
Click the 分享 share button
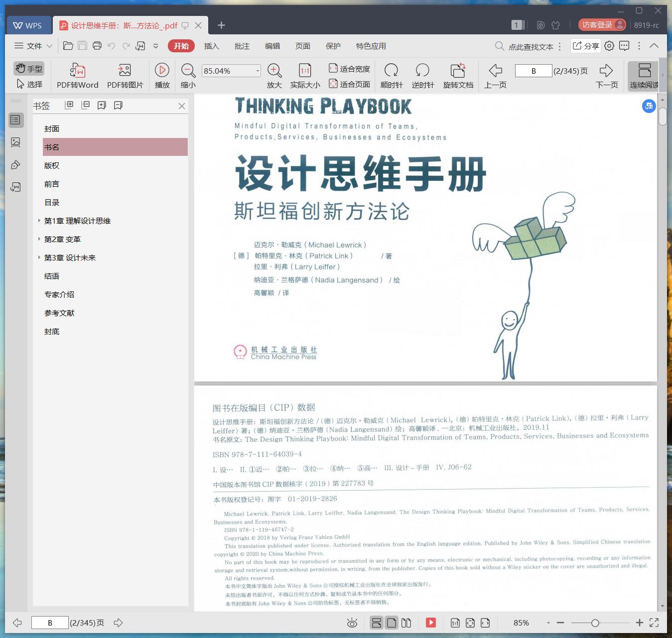[x=586, y=46]
